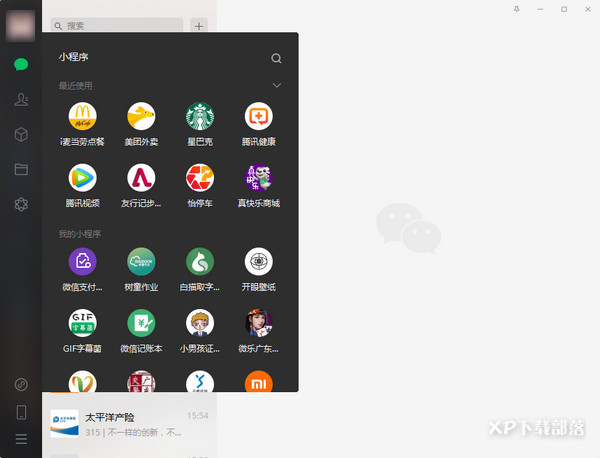Open the mini programs panel icon in sidebar
600x458 pixels.
pos(21,384)
